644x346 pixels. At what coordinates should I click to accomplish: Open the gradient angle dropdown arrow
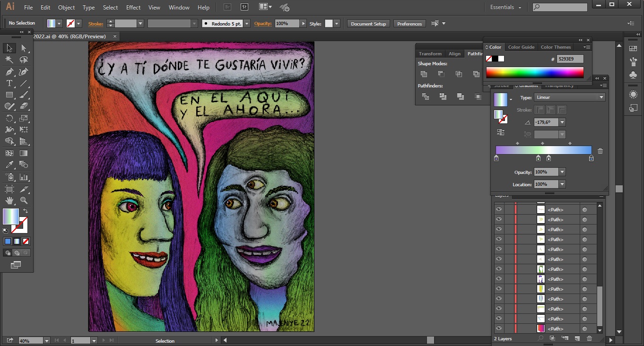562,122
